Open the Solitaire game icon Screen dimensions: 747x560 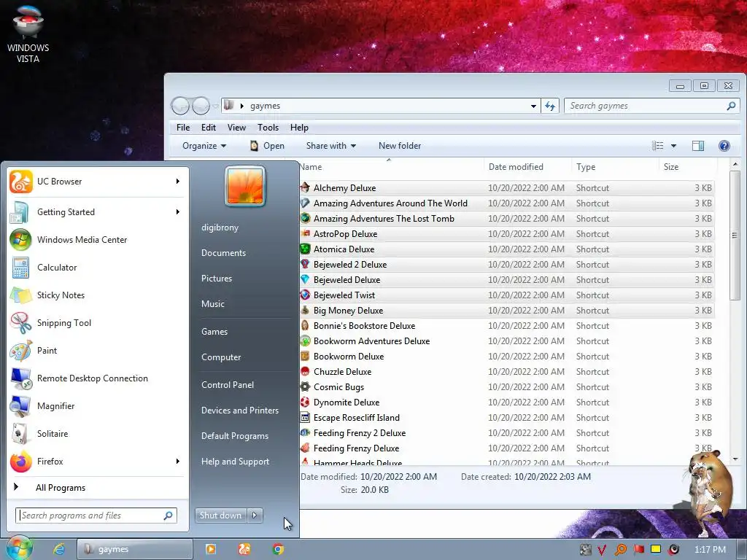tap(20, 434)
